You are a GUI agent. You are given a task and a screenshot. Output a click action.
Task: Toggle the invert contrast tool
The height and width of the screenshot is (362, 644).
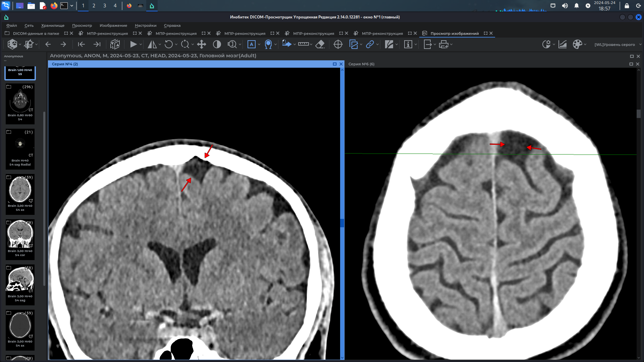217,44
